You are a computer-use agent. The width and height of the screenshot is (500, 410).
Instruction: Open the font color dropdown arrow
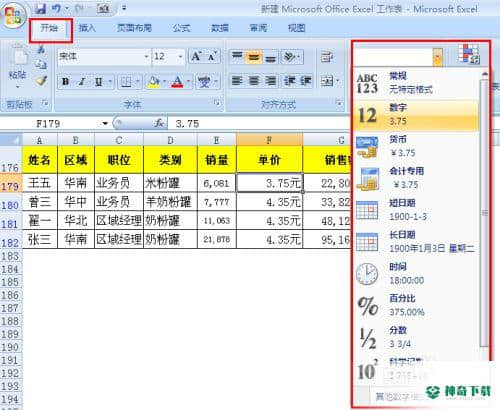click(x=188, y=82)
